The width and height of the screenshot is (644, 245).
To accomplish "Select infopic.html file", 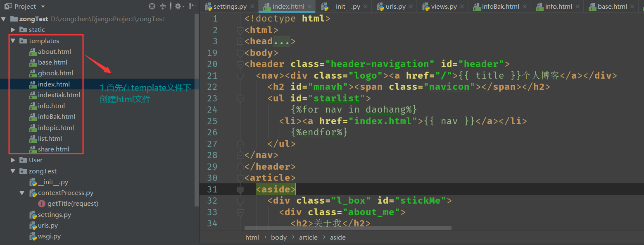I will [56, 127].
